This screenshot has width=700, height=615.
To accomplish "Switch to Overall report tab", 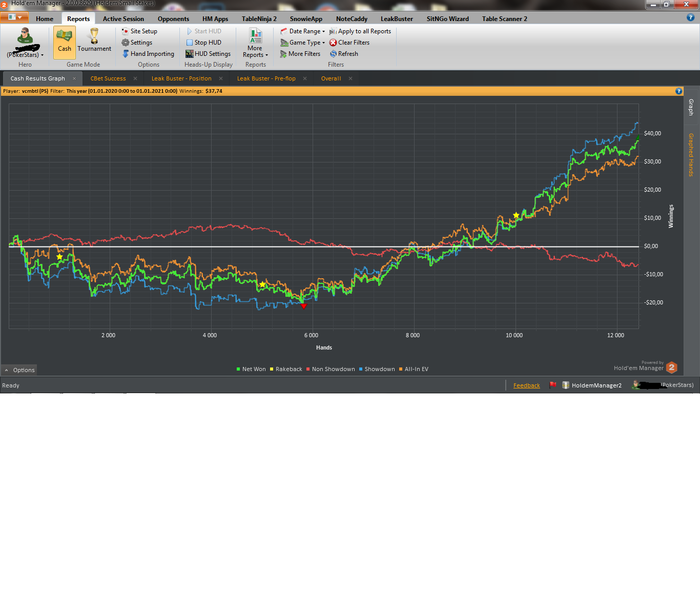I will [x=331, y=79].
